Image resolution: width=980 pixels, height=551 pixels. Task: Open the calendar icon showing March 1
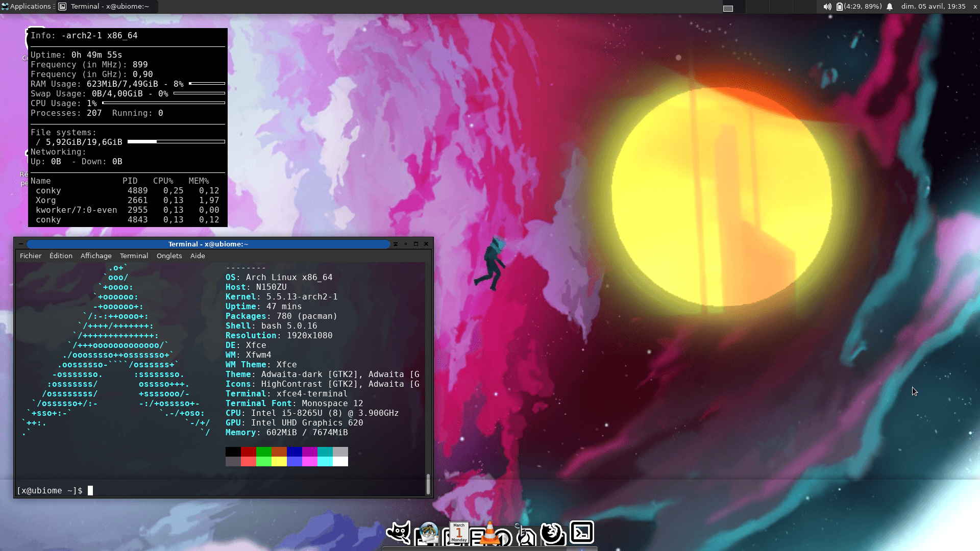[x=459, y=533]
